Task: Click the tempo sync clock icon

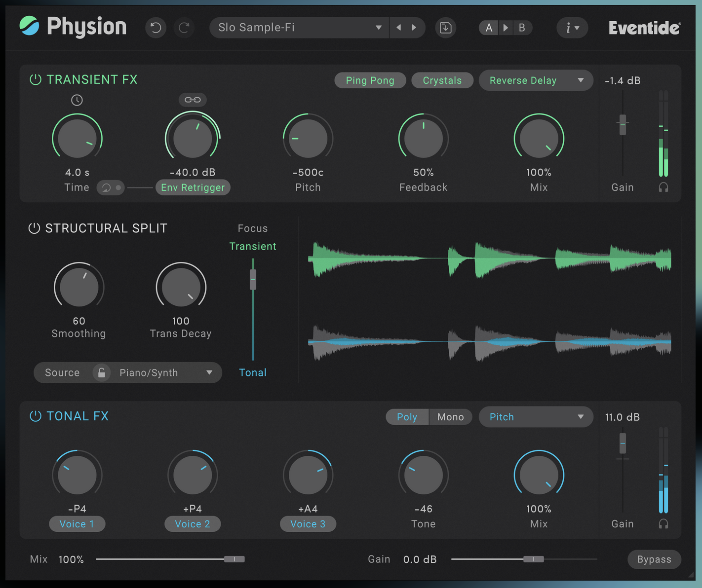Action: [x=77, y=100]
